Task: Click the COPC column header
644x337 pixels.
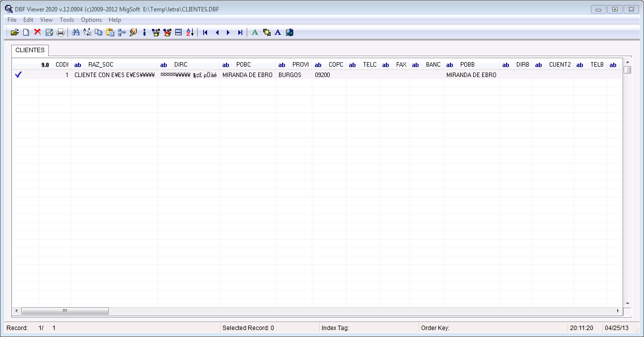Action: tap(329, 65)
